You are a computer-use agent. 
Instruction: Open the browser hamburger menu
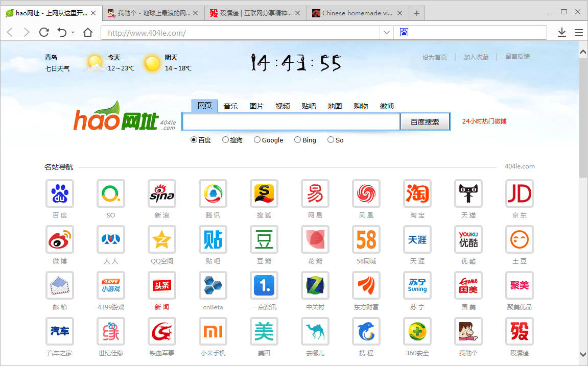coord(579,33)
